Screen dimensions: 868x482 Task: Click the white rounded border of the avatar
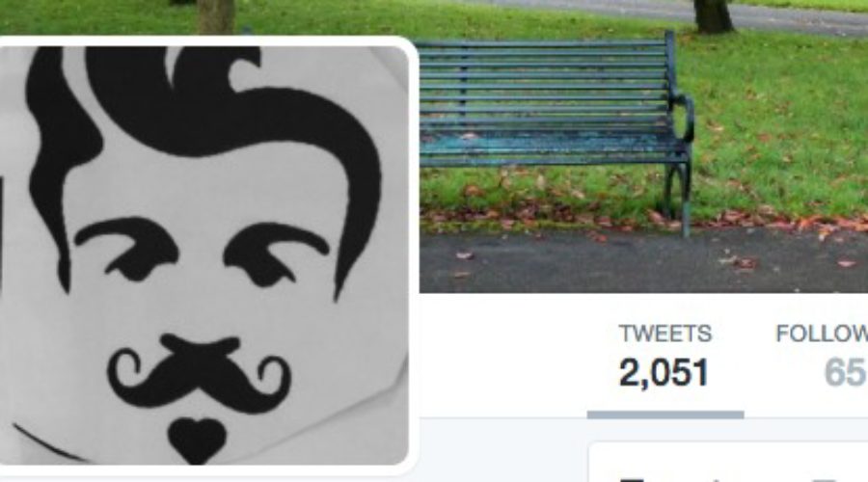[413, 255]
